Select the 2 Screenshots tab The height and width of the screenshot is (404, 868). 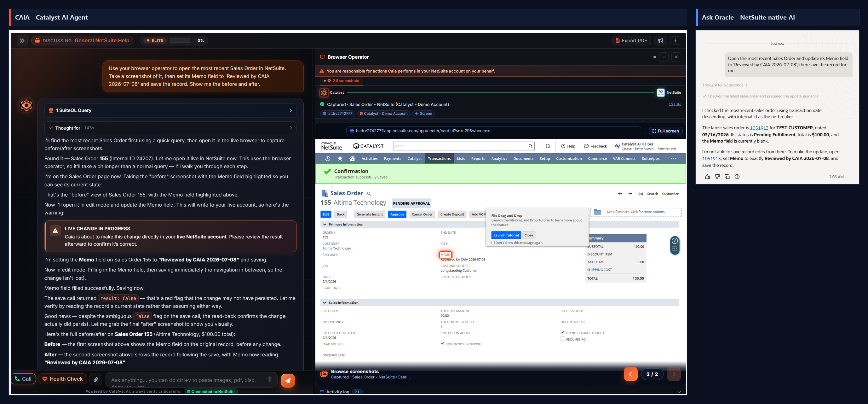point(341,81)
